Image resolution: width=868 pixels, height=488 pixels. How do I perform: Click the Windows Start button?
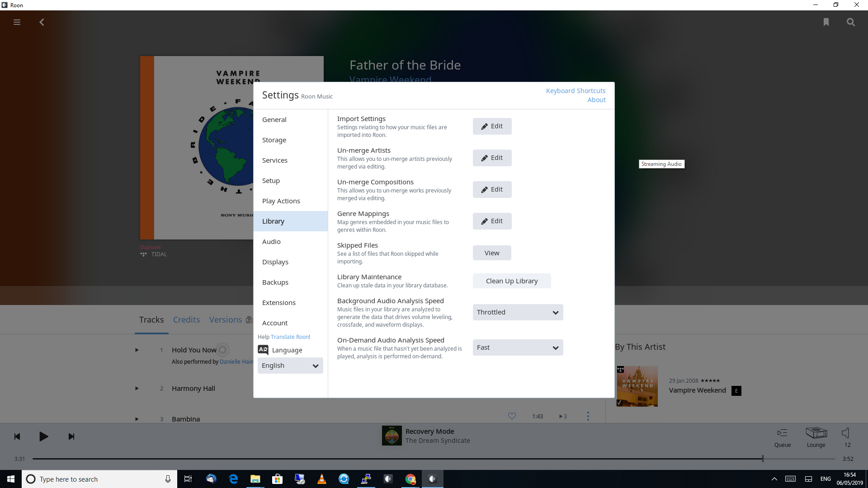pos(11,479)
